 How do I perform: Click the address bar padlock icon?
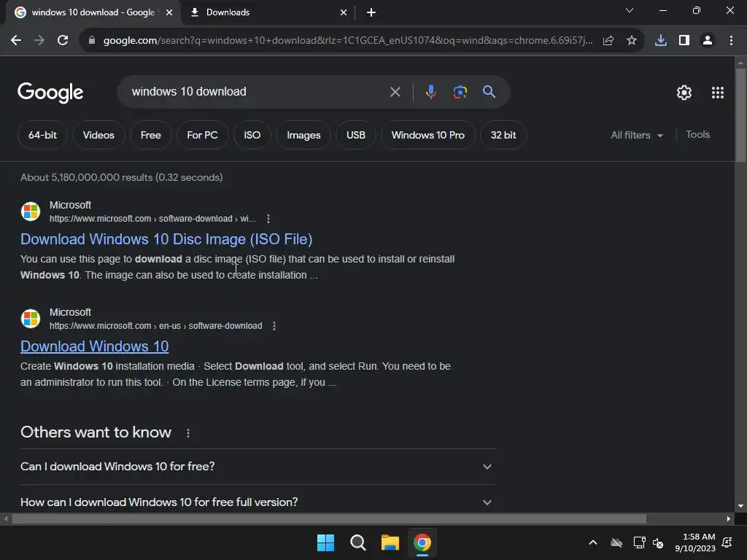[92, 41]
